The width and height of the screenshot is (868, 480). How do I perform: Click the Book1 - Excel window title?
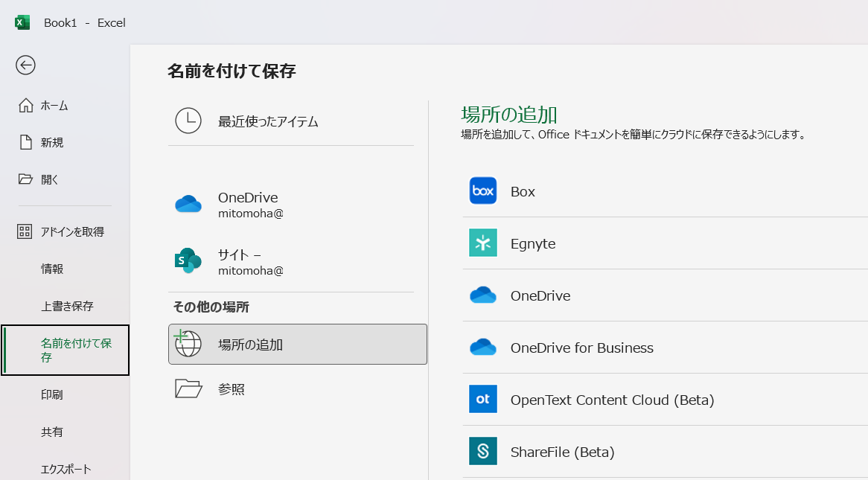click(85, 23)
